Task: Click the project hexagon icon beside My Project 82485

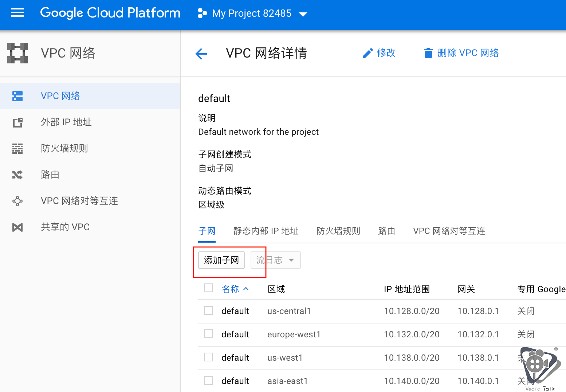Action: (x=202, y=13)
